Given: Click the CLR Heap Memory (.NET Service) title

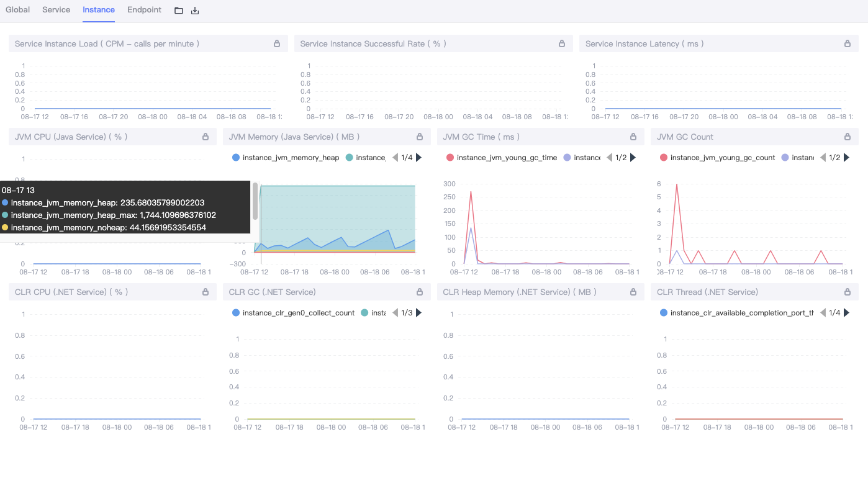Looking at the screenshot, I should 520,292.
